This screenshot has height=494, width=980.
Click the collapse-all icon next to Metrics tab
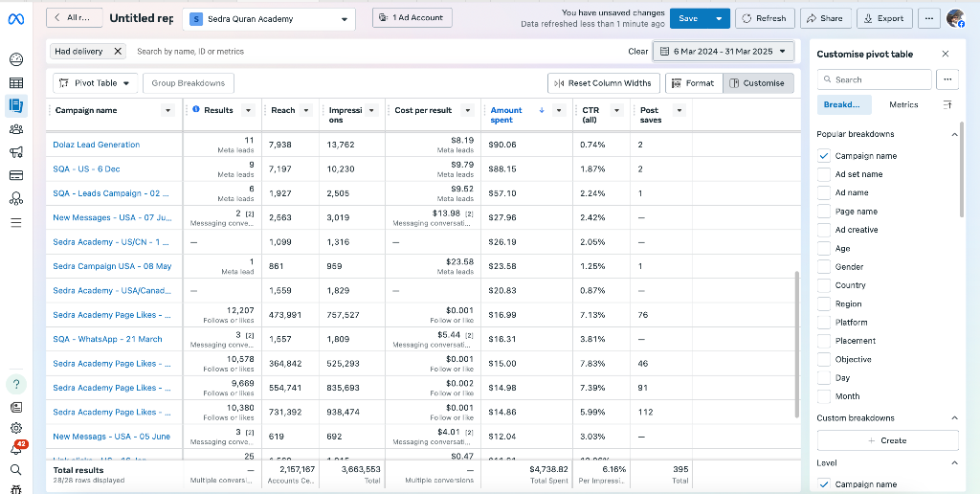click(x=947, y=104)
